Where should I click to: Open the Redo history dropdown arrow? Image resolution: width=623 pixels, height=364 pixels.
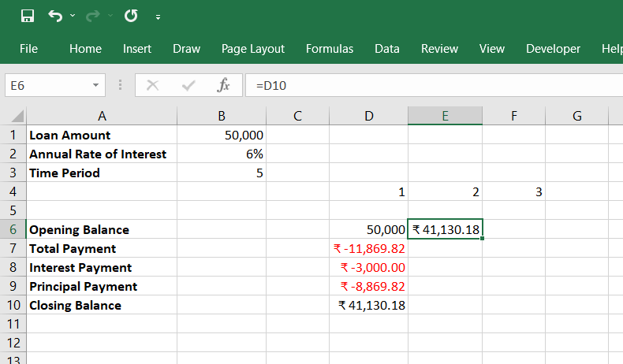click(x=111, y=16)
